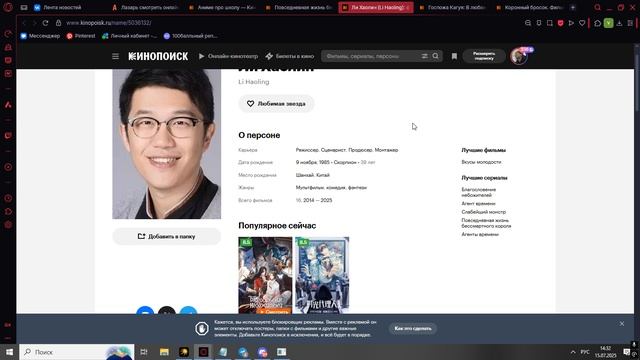Open Агент времени link
640x360 pixels.
click(x=478, y=203)
